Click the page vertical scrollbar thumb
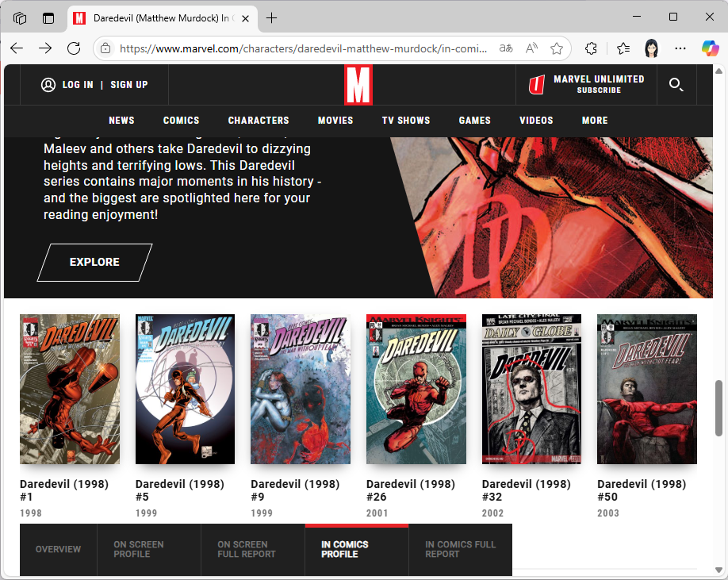This screenshot has width=728, height=580. pos(718,408)
